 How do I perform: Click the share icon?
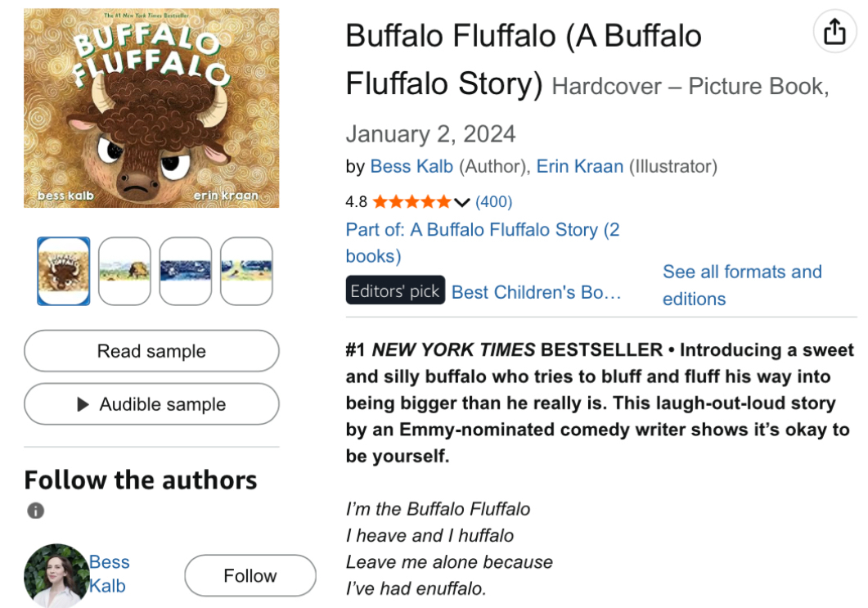834,32
